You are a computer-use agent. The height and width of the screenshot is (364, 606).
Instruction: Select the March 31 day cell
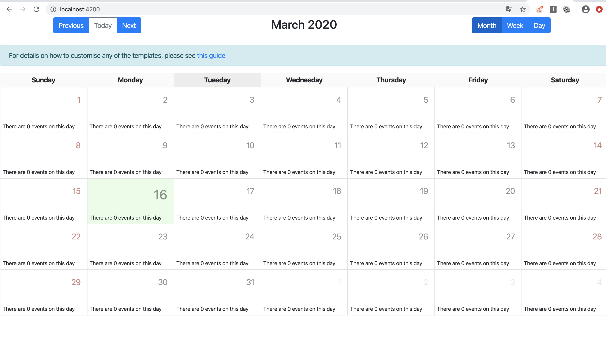point(217,292)
